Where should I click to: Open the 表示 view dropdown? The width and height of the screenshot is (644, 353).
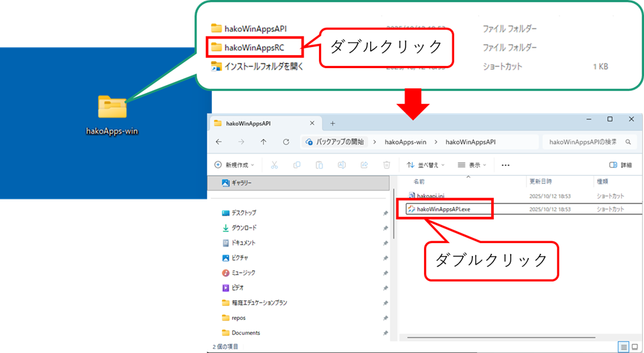click(472, 165)
